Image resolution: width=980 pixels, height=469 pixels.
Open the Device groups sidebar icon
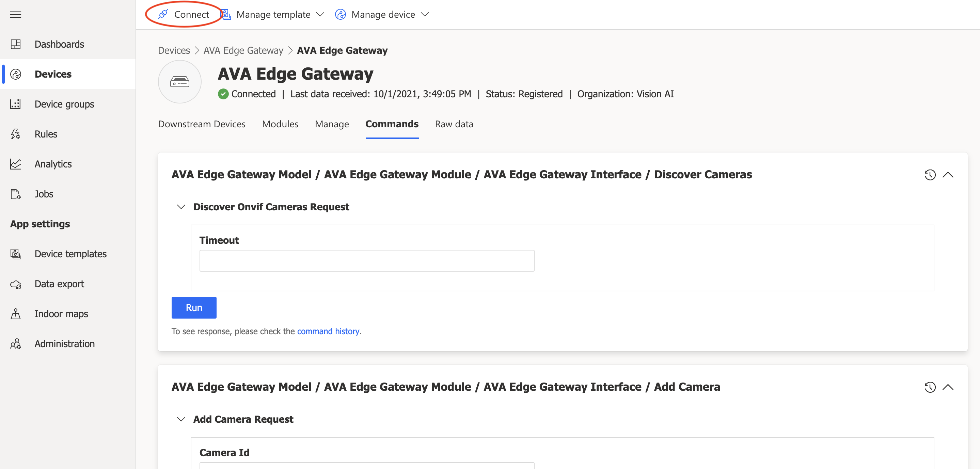point(16,104)
